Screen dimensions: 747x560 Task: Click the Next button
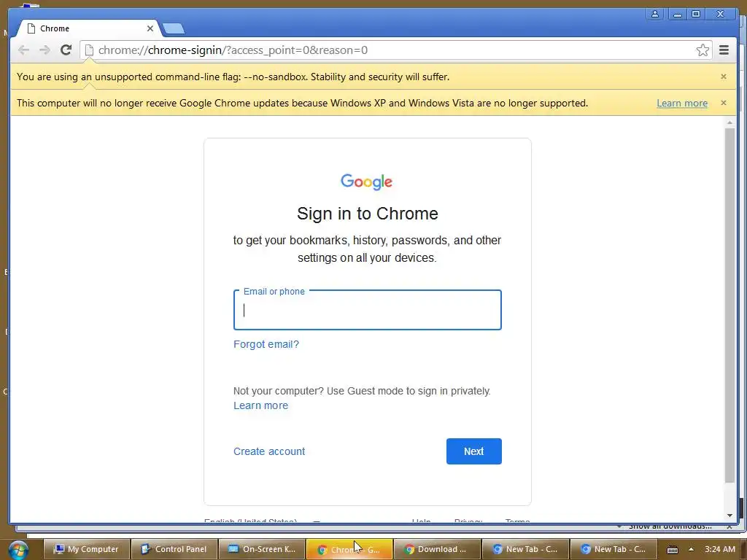[473, 451]
